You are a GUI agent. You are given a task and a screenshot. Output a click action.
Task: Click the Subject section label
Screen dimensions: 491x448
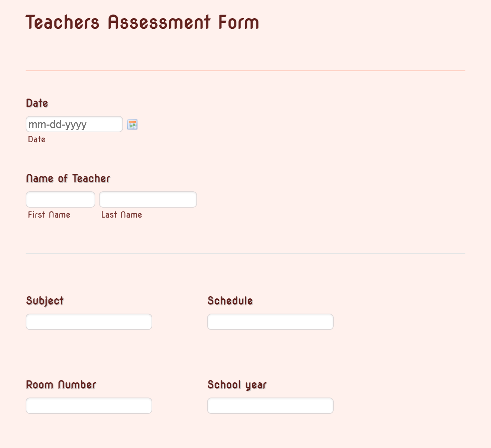click(45, 300)
